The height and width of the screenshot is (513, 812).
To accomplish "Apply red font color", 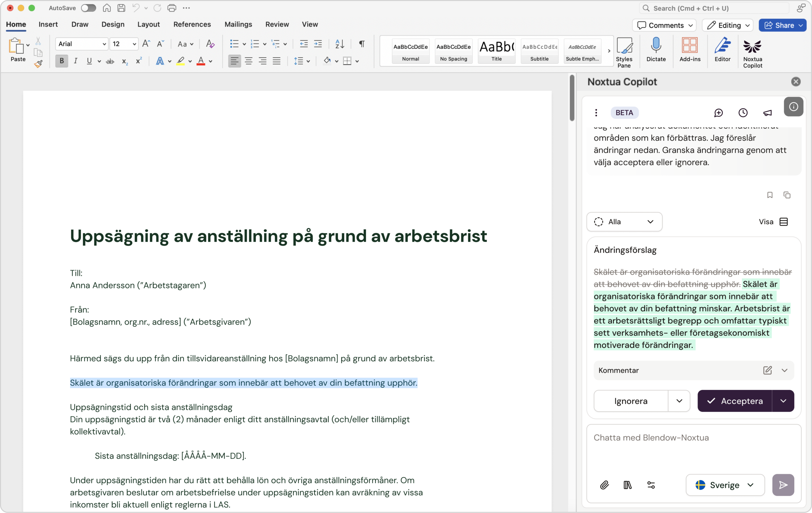I will pyautogui.click(x=201, y=61).
